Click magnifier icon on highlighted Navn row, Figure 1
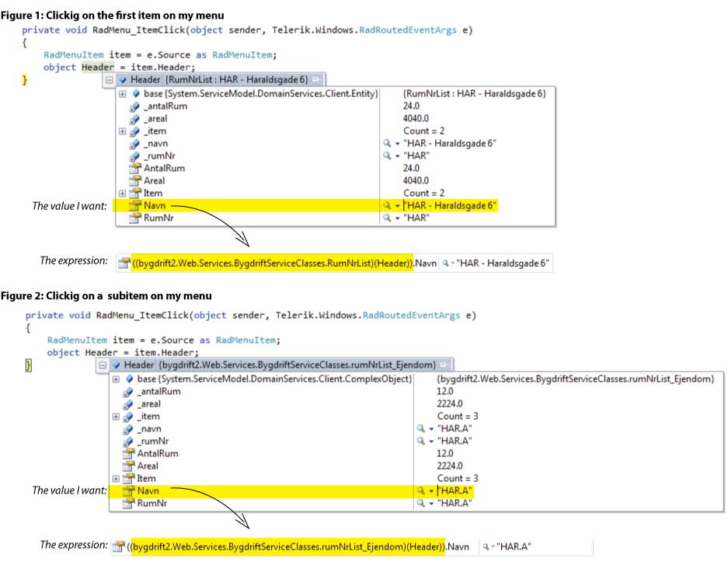 [387, 205]
